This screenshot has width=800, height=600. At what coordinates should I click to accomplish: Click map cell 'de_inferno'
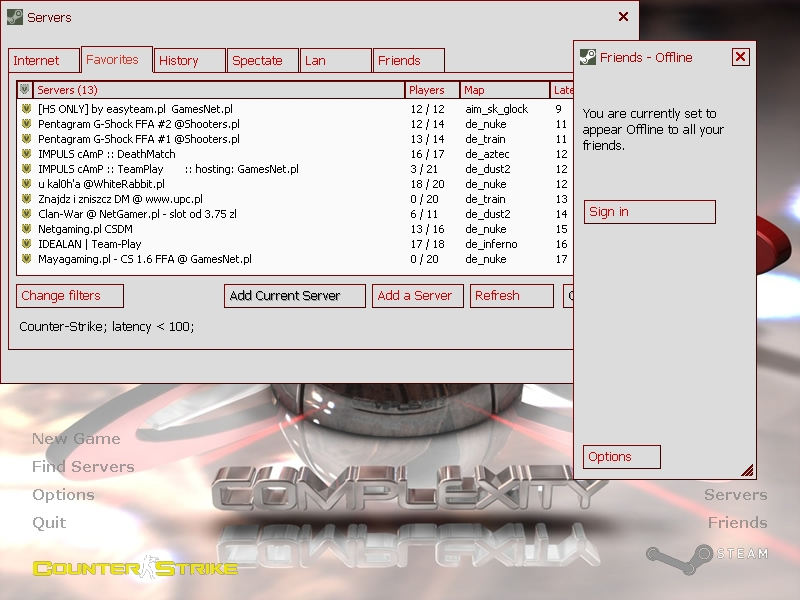pos(491,244)
